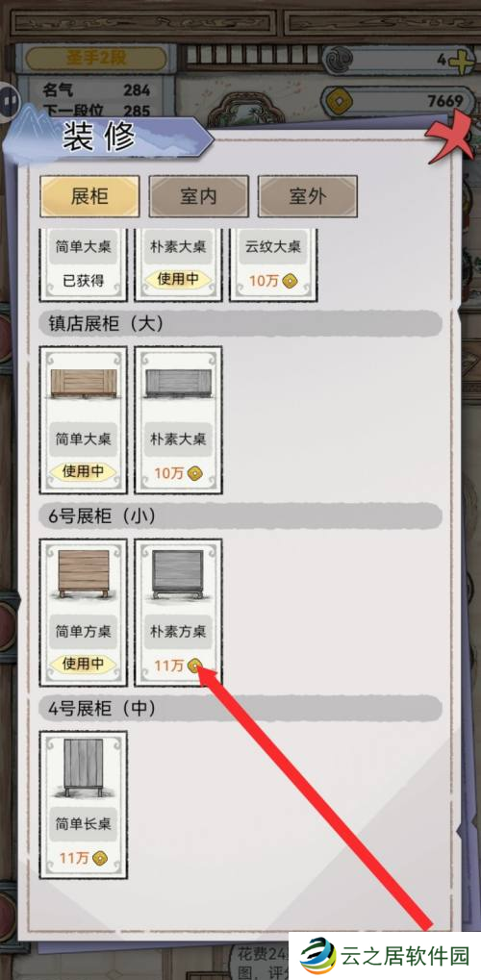Switch to the 室内 tab
Viewport: 481px width, 980px height.
tap(198, 196)
